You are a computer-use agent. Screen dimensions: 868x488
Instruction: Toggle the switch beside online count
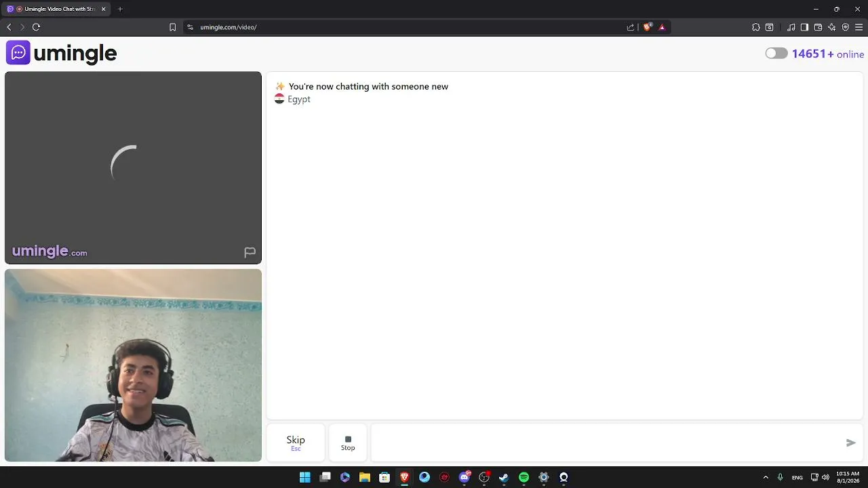click(776, 54)
